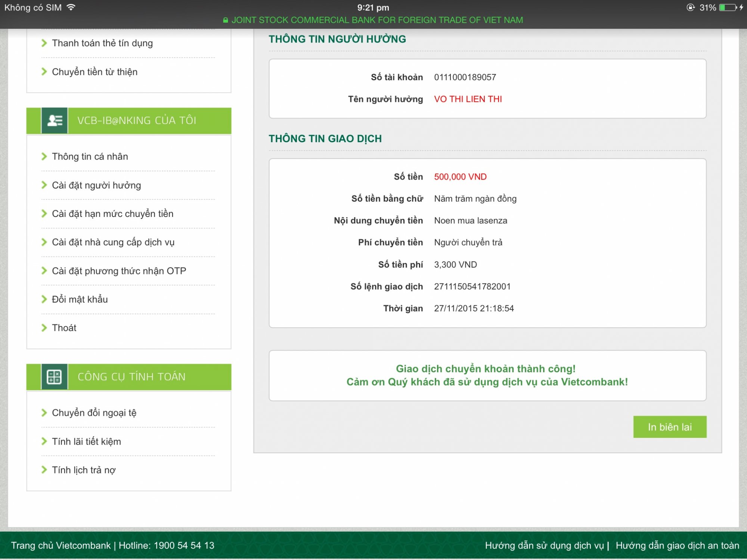Tap the bank name in address bar
Image resolution: width=747 pixels, height=560 pixels.
[377, 20]
